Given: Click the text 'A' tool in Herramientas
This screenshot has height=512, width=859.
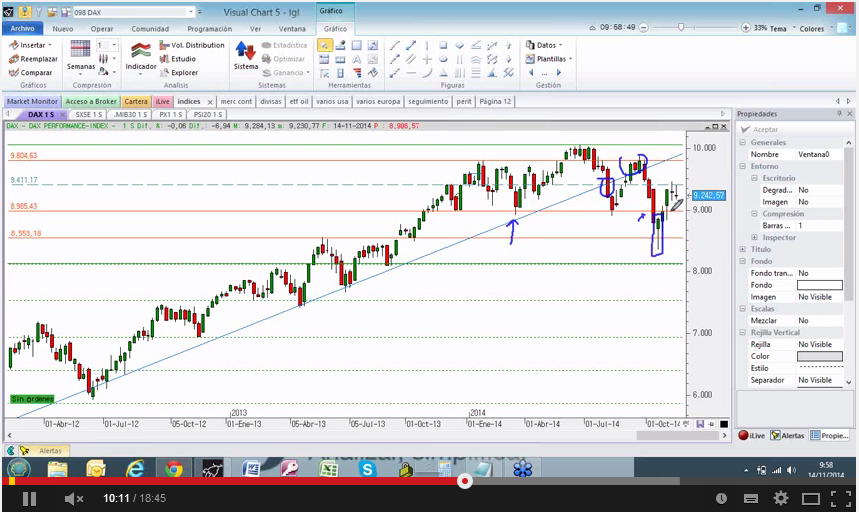Looking at the screenshot, I should point(357,59).
